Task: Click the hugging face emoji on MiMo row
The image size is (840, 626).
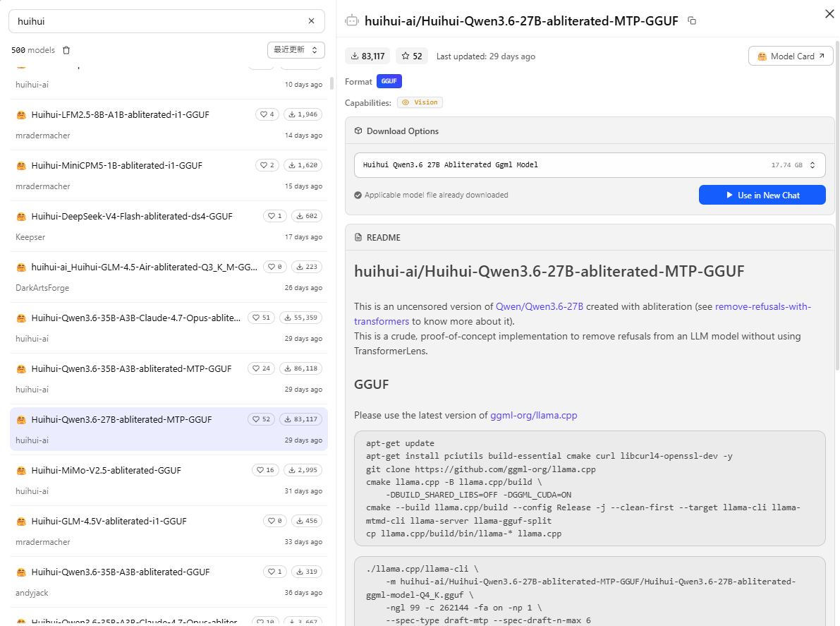Action: point(21,471)
